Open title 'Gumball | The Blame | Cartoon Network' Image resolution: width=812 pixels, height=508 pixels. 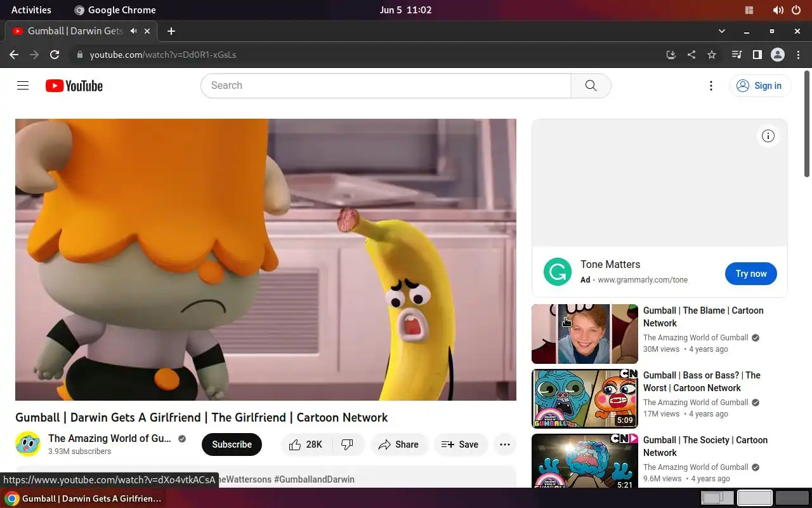[x=704, y=317]
